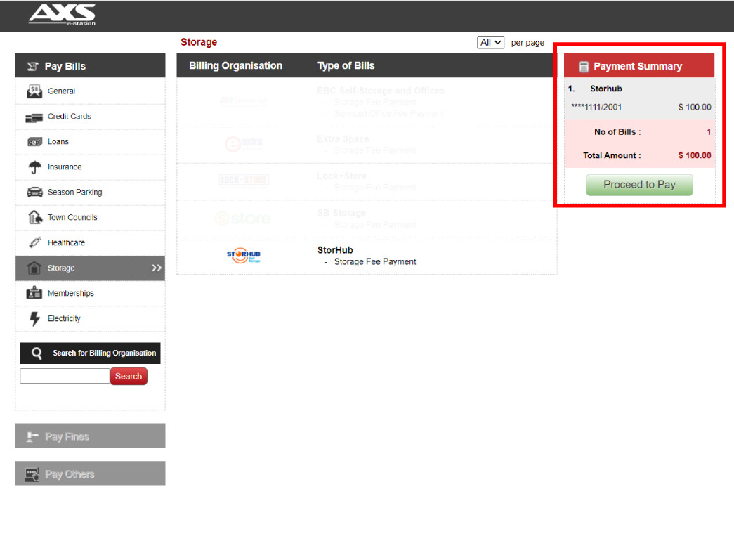
Task: Open the per page dropdown
Action: click(x=490, y=42)
